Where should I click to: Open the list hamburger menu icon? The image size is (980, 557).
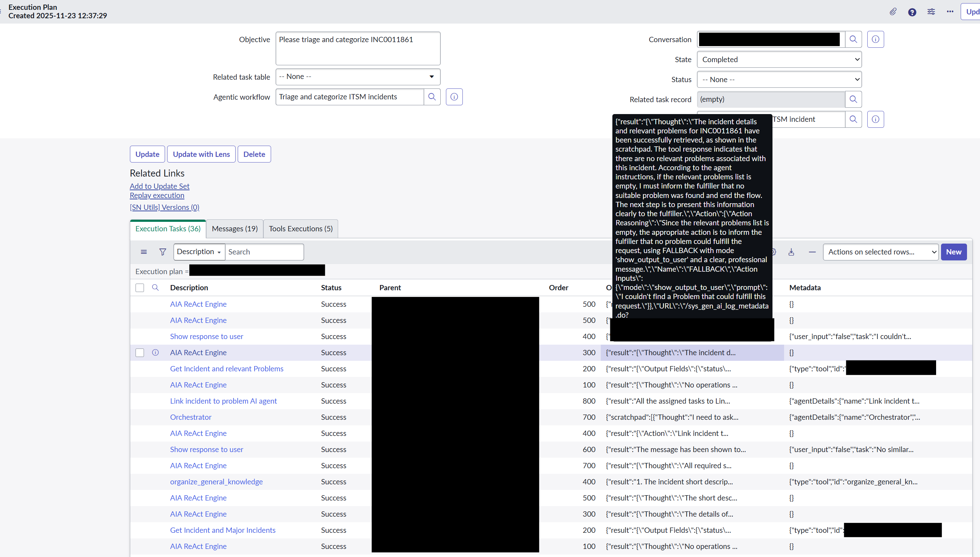(144, 252)
